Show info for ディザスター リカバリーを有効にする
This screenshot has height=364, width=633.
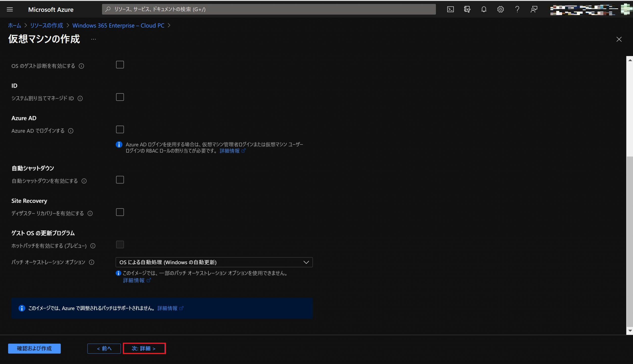(90, 213)
